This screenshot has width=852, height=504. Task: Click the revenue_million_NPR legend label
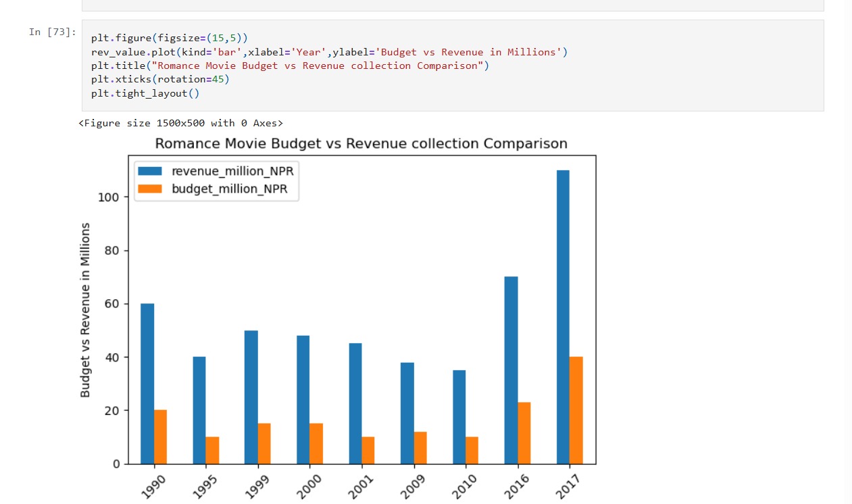pos(232,172)
